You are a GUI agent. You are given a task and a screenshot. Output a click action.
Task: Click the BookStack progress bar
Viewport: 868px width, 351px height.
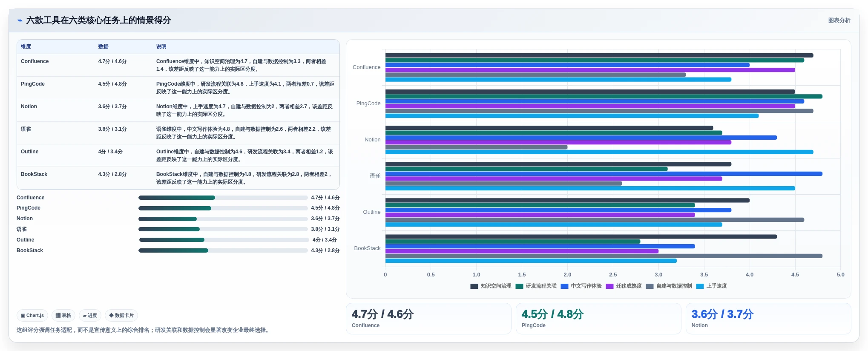[223, 250]
